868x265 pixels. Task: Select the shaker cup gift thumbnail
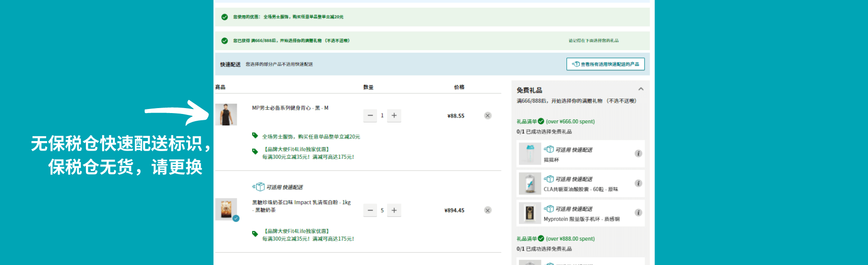pyautogui.click(x=529, y=154)
